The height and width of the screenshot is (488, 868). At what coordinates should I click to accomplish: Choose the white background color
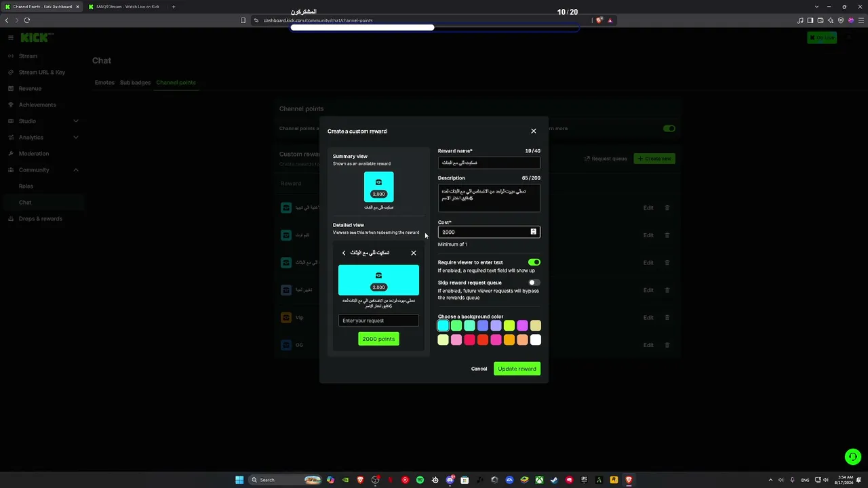(x=536, y=340)
